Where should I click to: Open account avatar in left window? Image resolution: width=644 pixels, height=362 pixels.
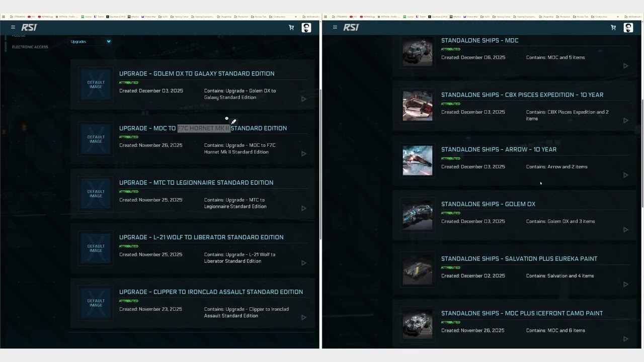306,28
